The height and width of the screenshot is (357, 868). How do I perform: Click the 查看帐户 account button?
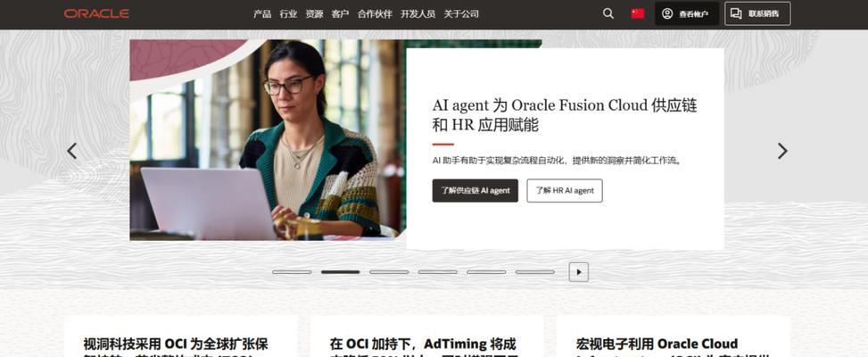686,14
